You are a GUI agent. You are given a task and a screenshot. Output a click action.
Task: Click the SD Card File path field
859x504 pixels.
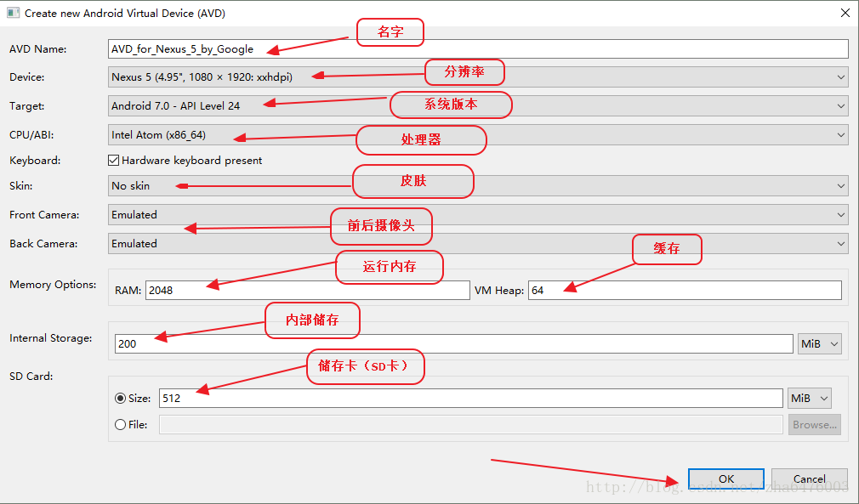tap(470, 425)
